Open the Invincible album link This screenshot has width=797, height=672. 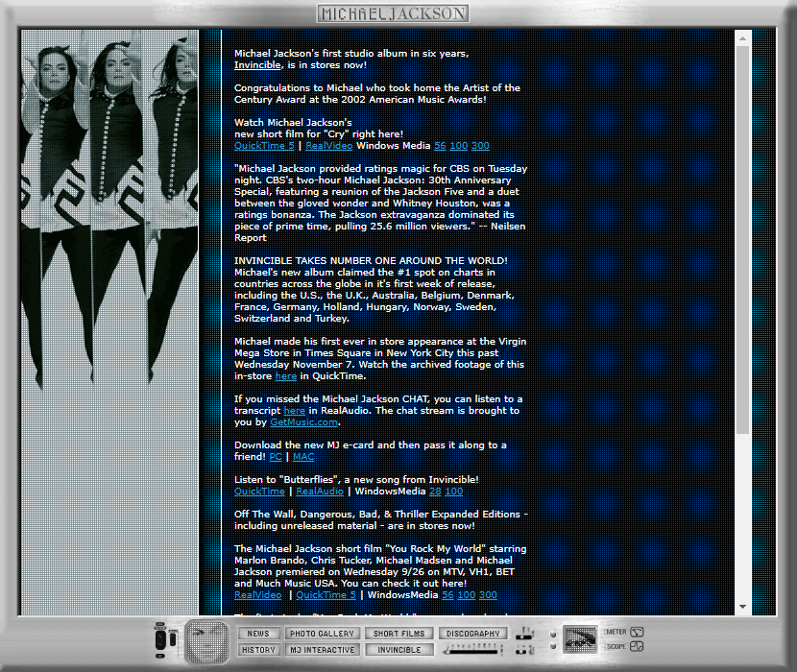[257, 65]
